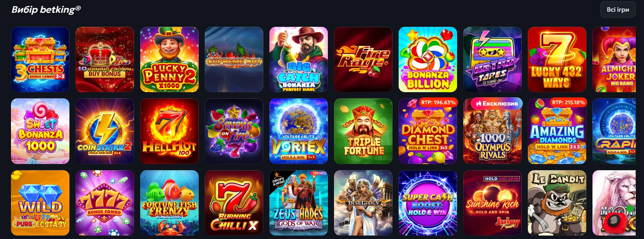The width and height of the screenshot is (644, 239).
Task: Open Triple Fortune slot
Action: (363, 131)
